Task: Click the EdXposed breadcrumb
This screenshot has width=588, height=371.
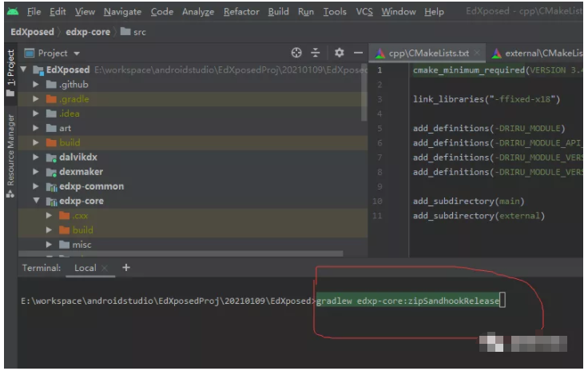Action: (x=32, y=32)
